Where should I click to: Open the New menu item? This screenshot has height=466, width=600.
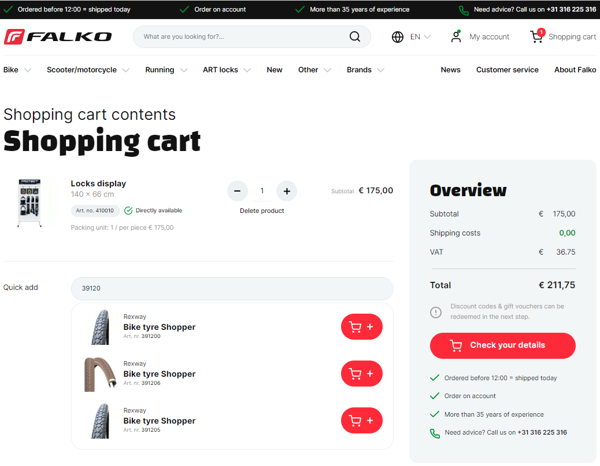click(274, 70)
